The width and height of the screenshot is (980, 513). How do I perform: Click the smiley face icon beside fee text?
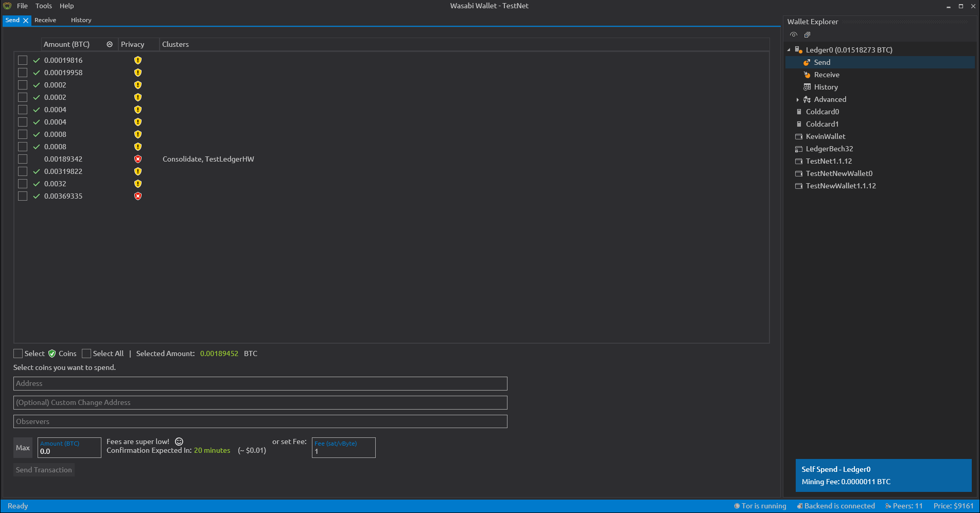tap(179, 441)
